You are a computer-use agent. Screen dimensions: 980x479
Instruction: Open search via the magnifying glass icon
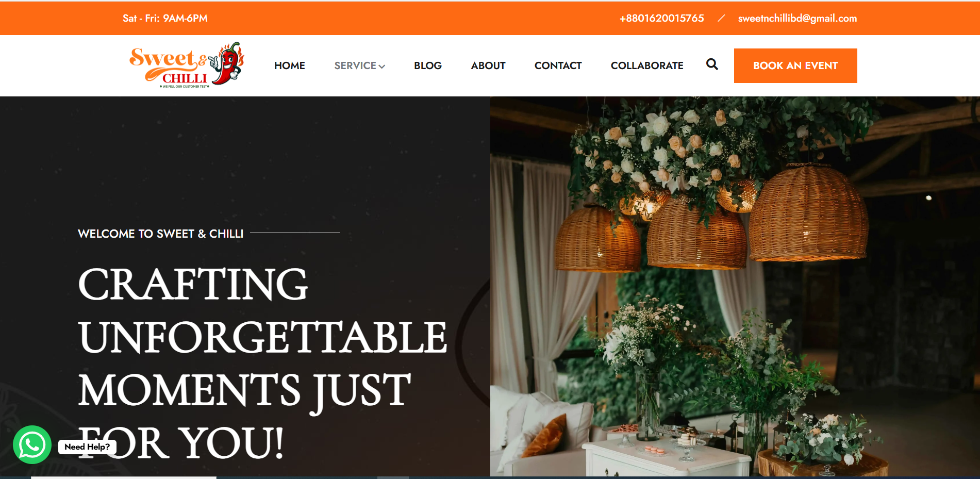coord(712,64)
